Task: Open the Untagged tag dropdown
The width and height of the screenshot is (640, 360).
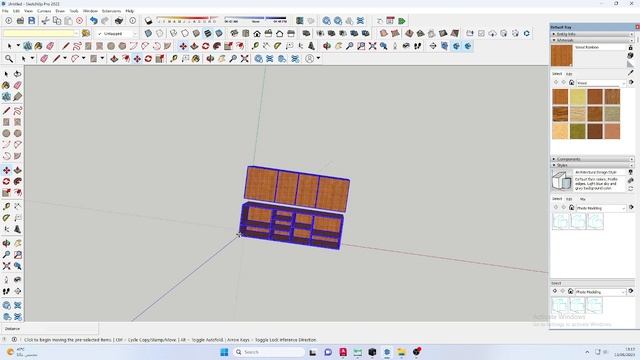Action: pos(117,33)
